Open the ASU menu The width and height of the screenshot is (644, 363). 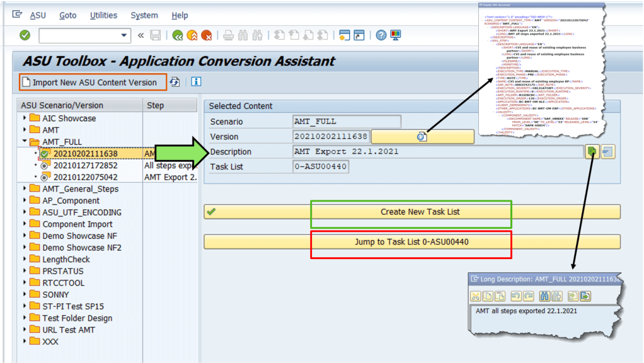(38, 15)
